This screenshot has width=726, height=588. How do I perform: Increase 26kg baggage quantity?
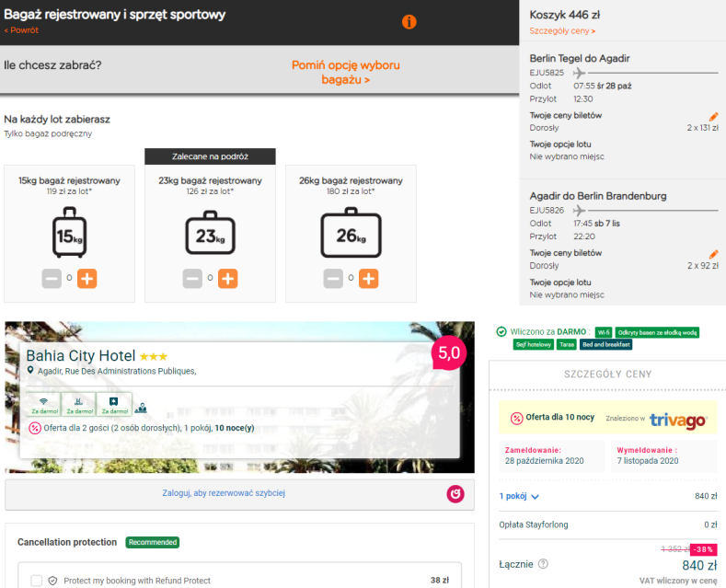(x=368, y=278)
